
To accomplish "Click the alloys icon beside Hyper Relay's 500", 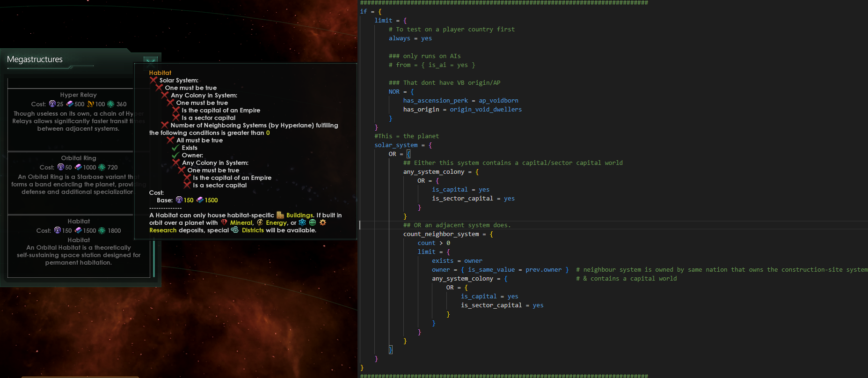I will point(70,104).
